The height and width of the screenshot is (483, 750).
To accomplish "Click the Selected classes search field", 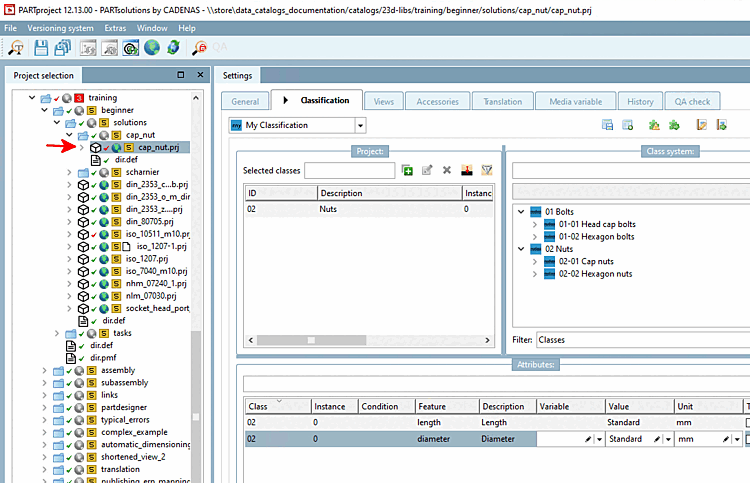I will click(350, 170).
